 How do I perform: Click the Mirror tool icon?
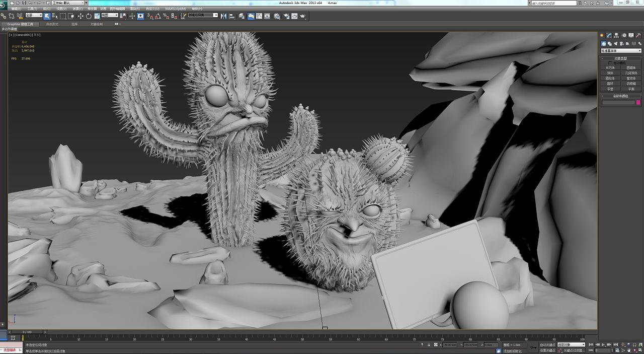tap(224, 16)
